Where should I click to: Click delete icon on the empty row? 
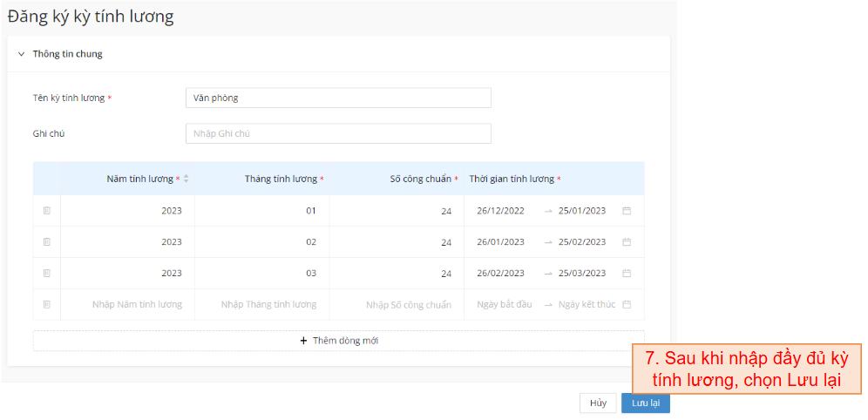pyautogui.click(x=47, y=305)
